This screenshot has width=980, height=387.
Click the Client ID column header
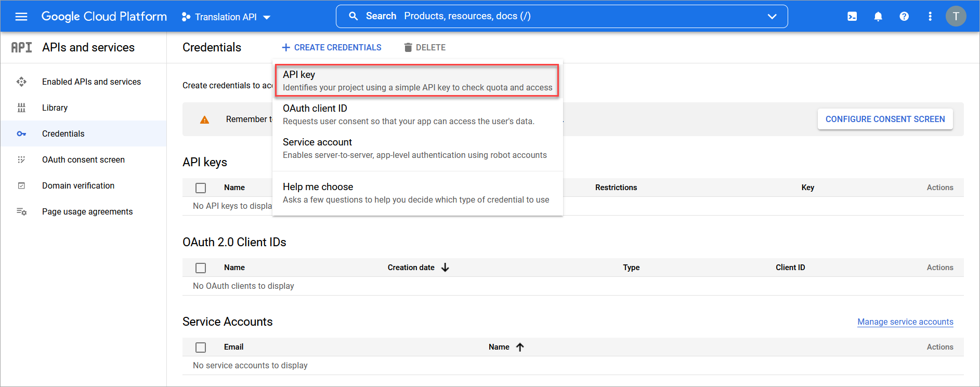tap(790, 268)
